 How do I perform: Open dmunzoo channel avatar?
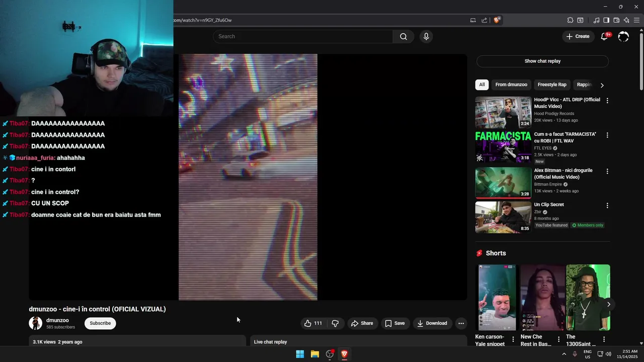coord(35,323)
